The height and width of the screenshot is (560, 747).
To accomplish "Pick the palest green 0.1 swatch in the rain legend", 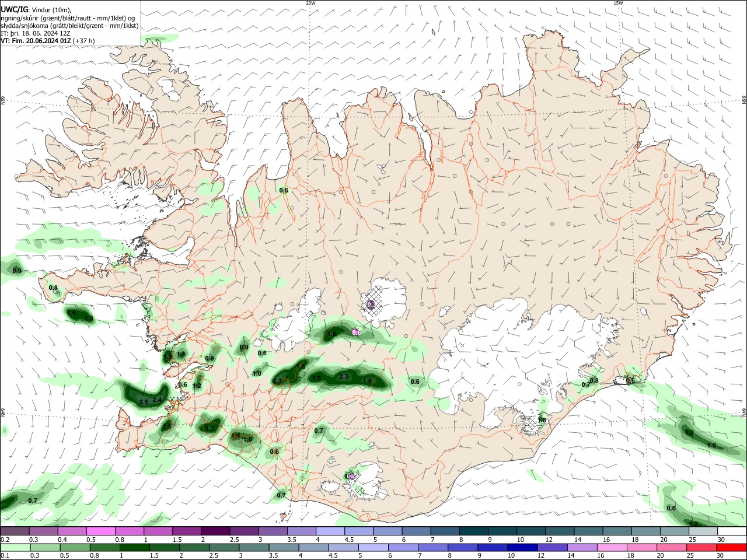I will click(x=15, y=548).
